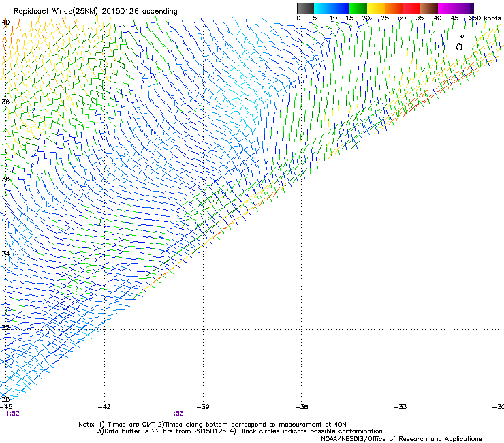This screenshot has width=504, height=443.
Task: Click the green 15-20 knots legend swatch
Action: tap(358, 8)
